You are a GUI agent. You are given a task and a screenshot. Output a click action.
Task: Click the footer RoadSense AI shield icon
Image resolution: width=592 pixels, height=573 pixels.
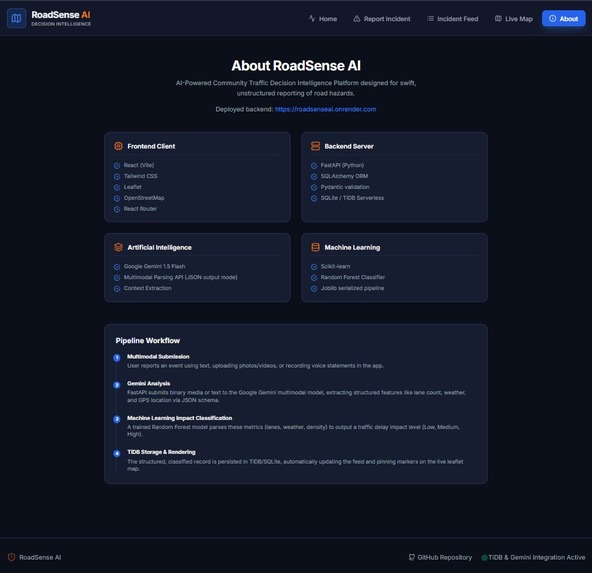point(12,557)
